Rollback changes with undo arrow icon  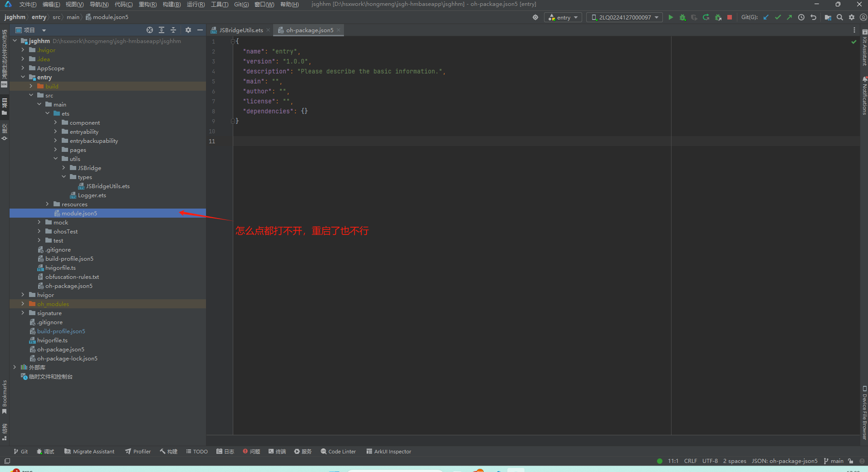813,17
